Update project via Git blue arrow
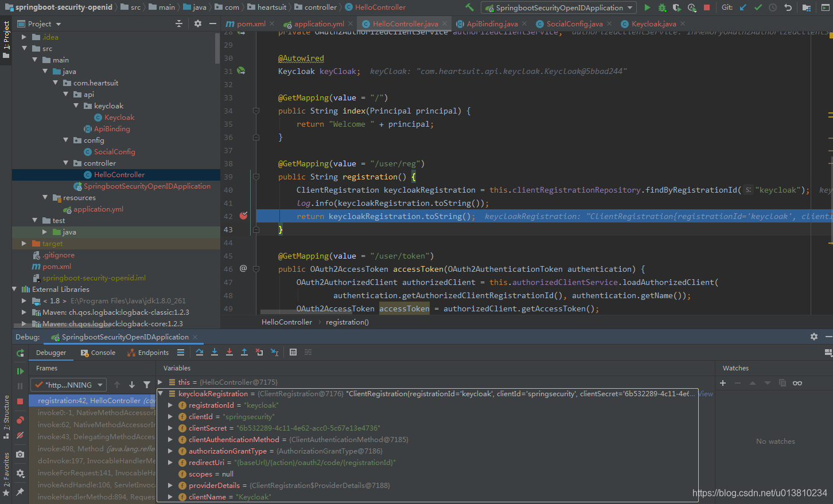Screen dimensions: 833x504 [x=744, y=7]
